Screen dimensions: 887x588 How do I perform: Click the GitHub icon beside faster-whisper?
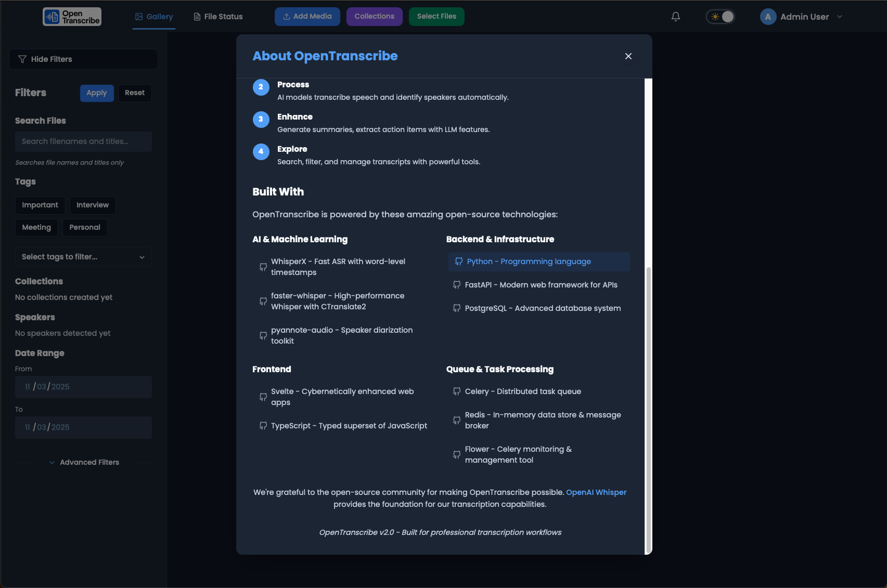[x=263, y=302]
